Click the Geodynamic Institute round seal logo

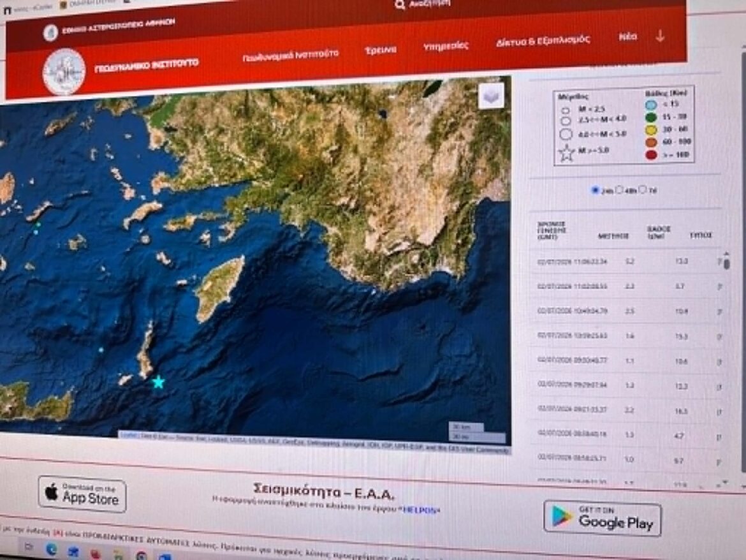coord(64,72)
